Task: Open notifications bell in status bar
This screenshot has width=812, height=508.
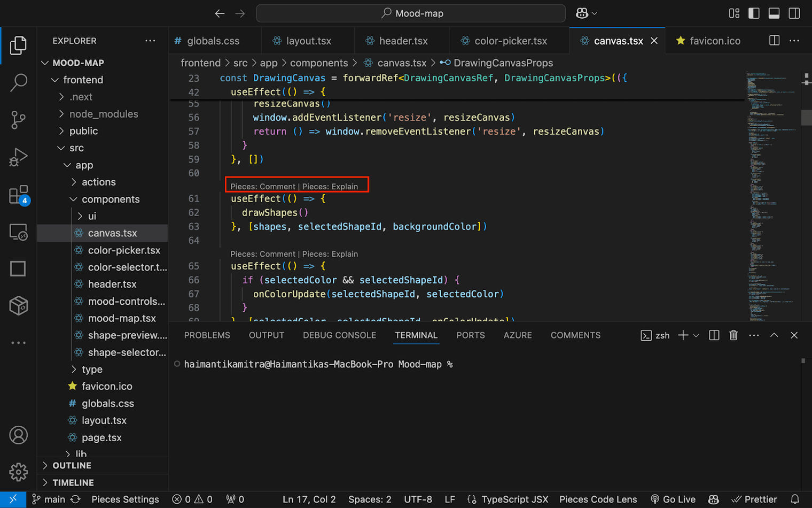Action: tap(795, 499)
